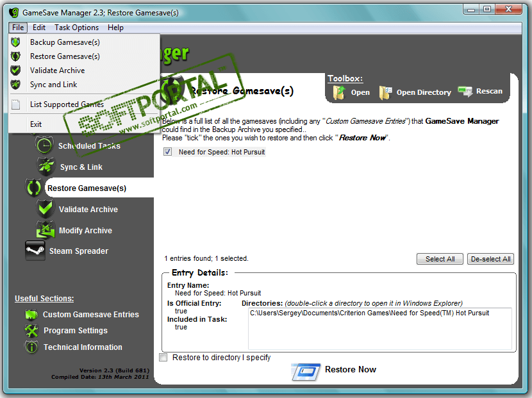Open Steam Spreader in the sidebar

pos(79,251)
